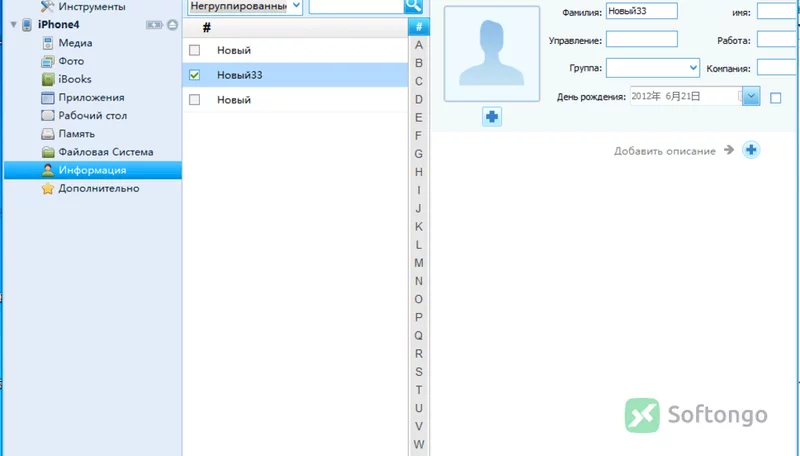Jump to letter P in index
The height and width of the screenshot is (456, 800).
[x=419, y=317]
